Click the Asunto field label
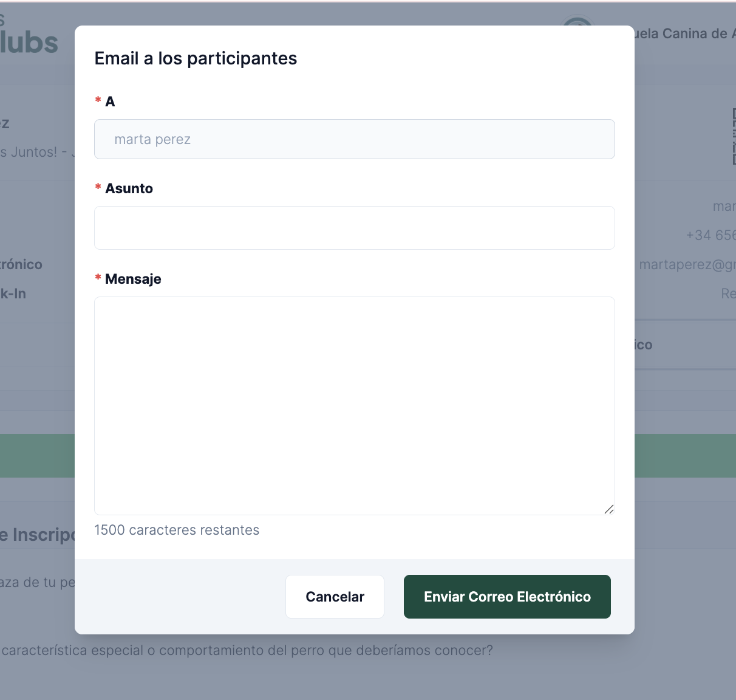This screenshot has width=736, height=700. pyautogui.click(x=129, y=188)
